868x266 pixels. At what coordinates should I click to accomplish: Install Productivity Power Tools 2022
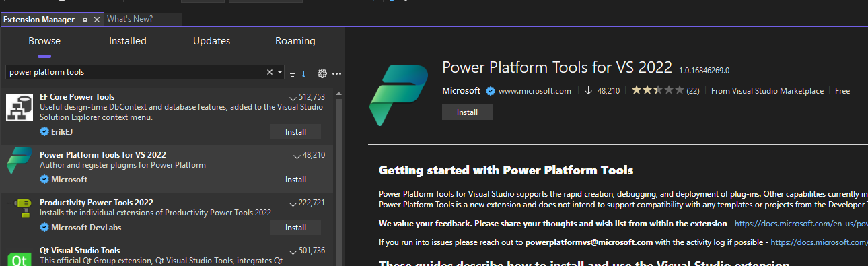pos(295,228)
